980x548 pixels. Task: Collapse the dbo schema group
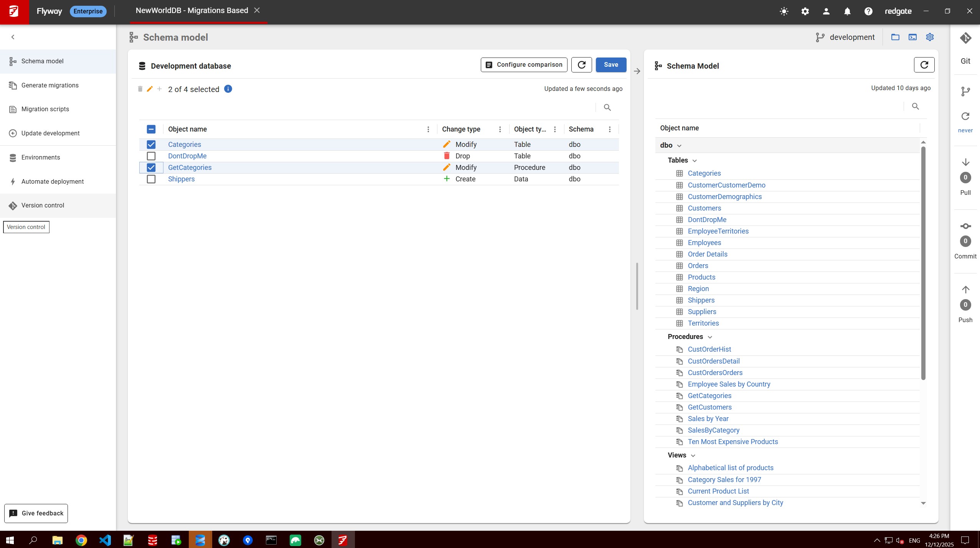point(679,145)
